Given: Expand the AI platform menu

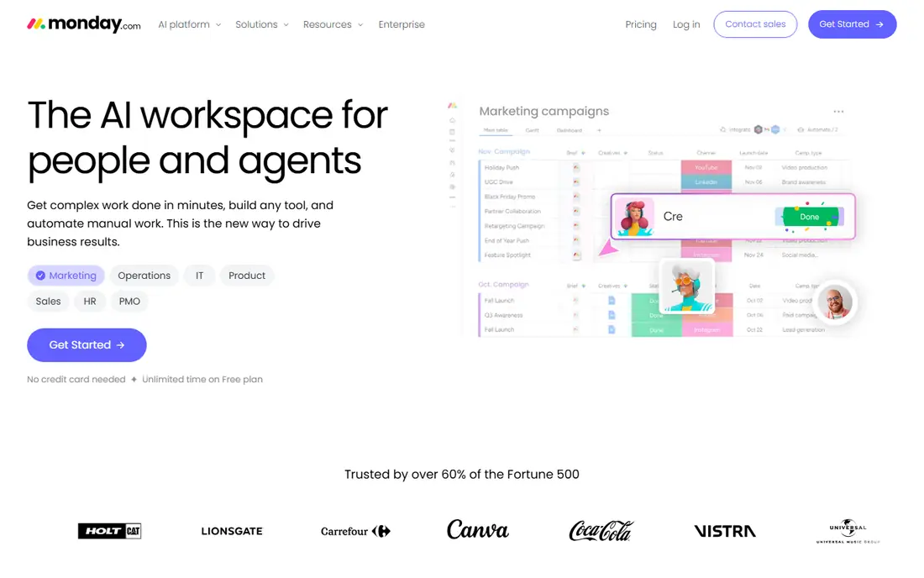Looking at the screenshot, I should click(189, 24).
